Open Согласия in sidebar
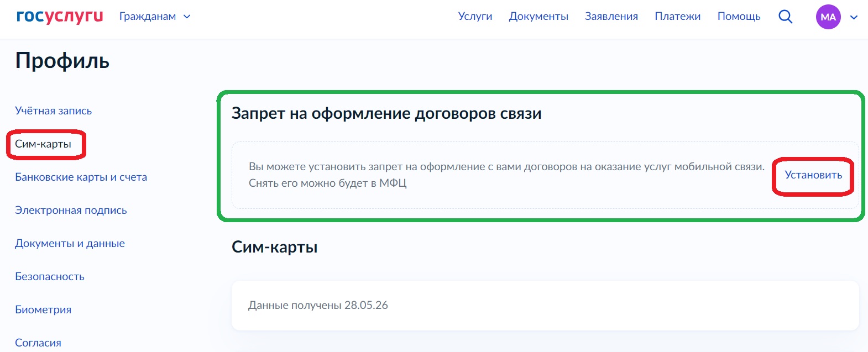The height and width of the screenshot is (352, 868). click(x=38, y=343)
